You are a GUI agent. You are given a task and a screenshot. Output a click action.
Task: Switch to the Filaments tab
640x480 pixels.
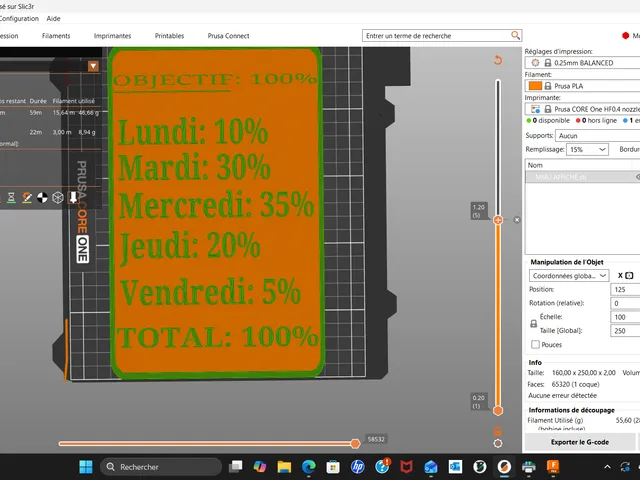[x=56, y=36]
